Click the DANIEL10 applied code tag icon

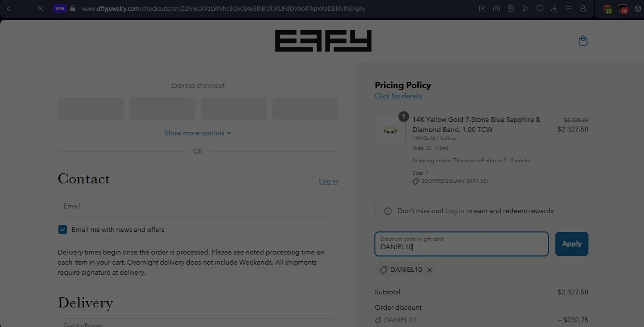[383, 270]
